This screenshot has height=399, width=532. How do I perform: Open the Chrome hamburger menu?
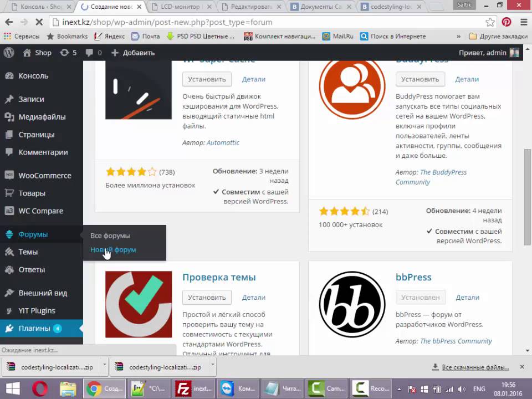pyautogui.click(x=523, y=22)
